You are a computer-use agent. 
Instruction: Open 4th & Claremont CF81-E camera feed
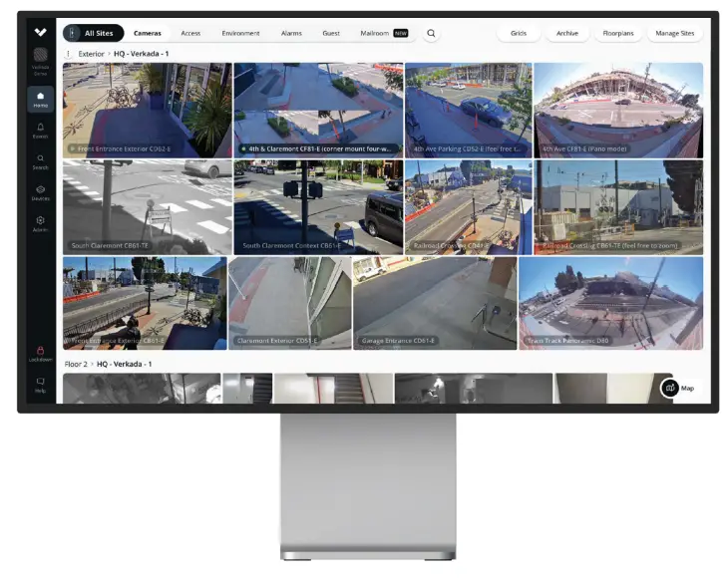(x=318, y=111)
